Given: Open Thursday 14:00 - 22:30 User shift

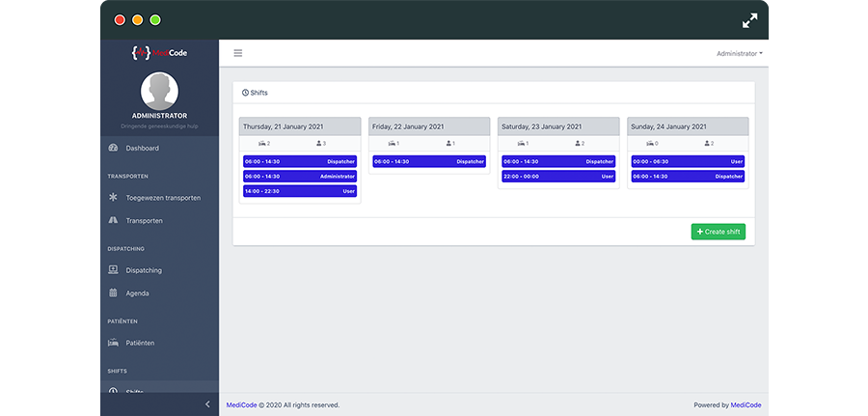Looking at the screenshot, I should coord(300,191).
